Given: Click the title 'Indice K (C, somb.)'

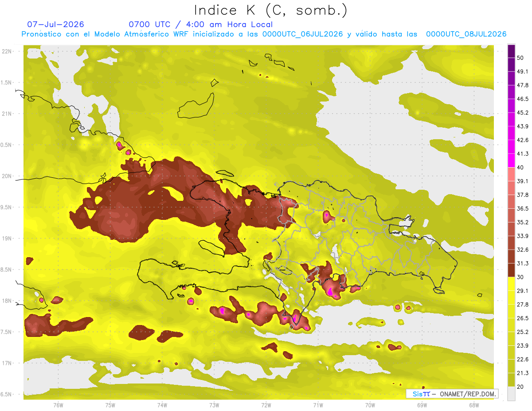Looking at the screenshot, I should (270, 11).
